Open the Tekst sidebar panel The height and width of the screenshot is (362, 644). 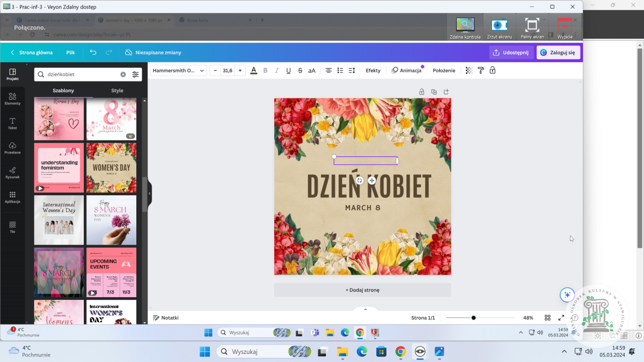click(12, 124)
